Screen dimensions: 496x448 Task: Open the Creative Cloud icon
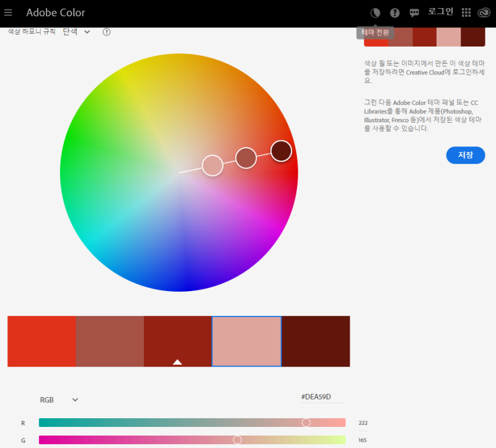[x=484, y=12]
